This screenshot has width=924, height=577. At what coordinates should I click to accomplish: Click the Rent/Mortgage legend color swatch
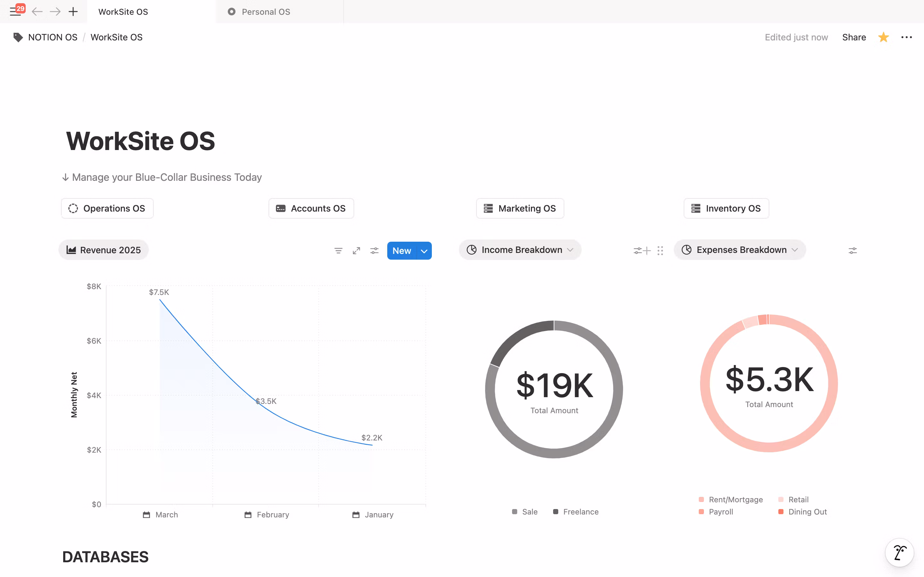click(x=701, y=499)
